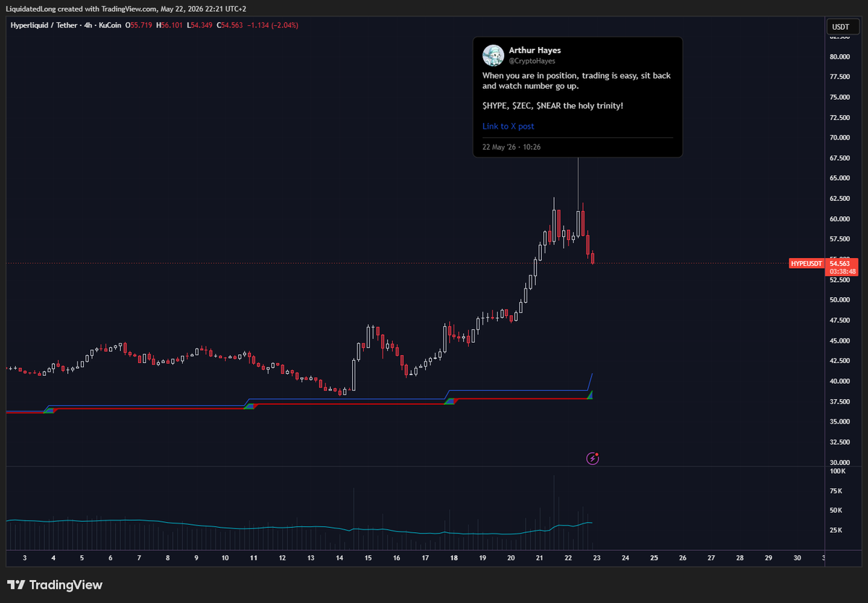Click date label 22 on time axis
Screen dimensions: 868x603
pos(568,558)
